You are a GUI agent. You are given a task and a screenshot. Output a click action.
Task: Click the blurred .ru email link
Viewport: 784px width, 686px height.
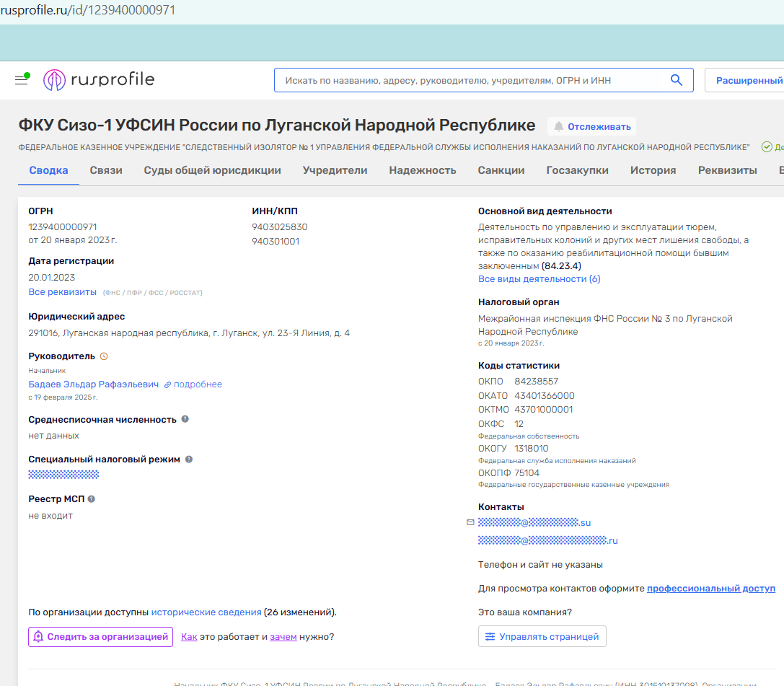548,540
